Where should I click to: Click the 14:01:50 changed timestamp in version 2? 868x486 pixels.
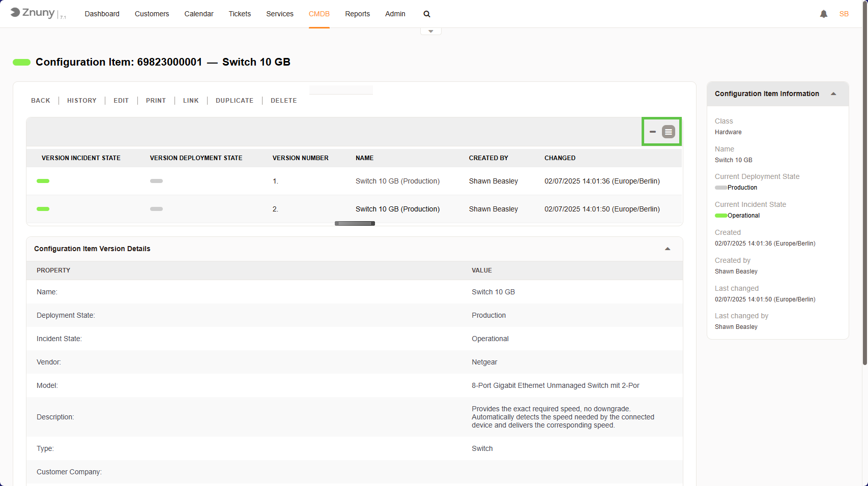[602, 209]
